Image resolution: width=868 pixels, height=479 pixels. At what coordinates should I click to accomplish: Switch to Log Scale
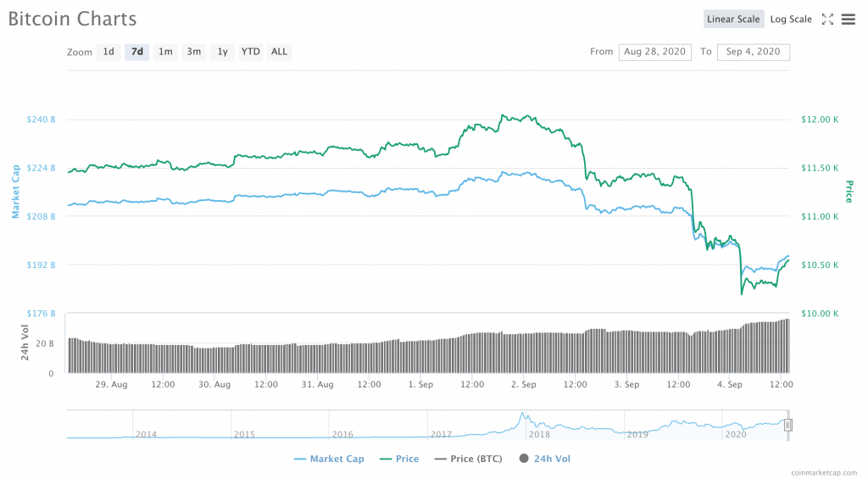790,19
